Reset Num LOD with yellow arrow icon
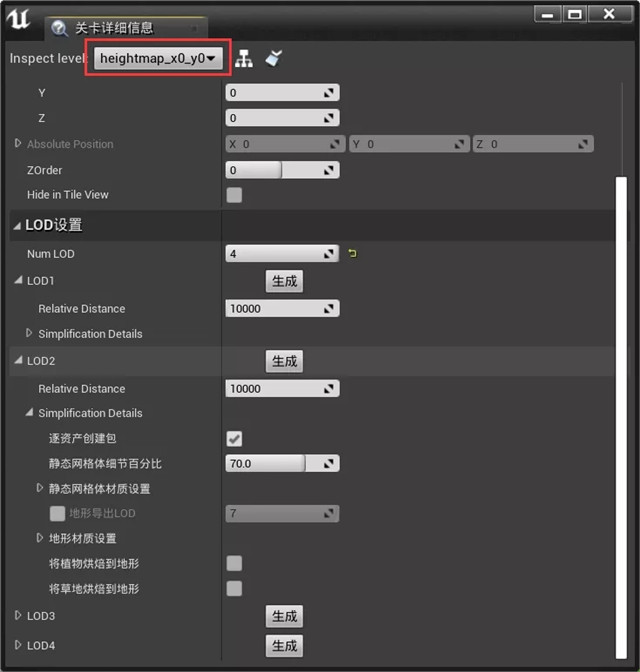Screen dimensions: 640x672 click(352, 254)
